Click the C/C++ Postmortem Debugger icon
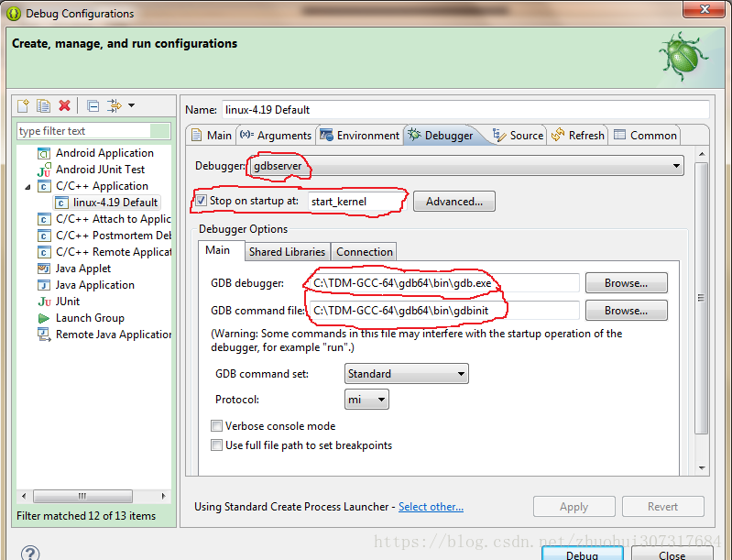732x560 pixels. [43, 236]
